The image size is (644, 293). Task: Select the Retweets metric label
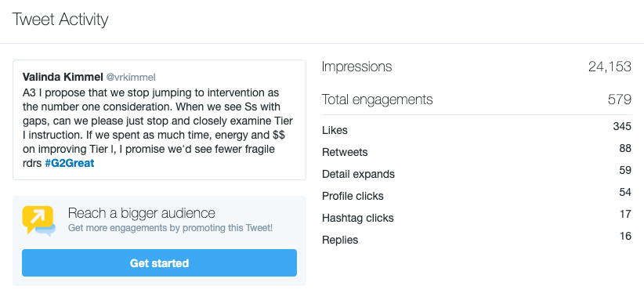click(x=345, y=153)
